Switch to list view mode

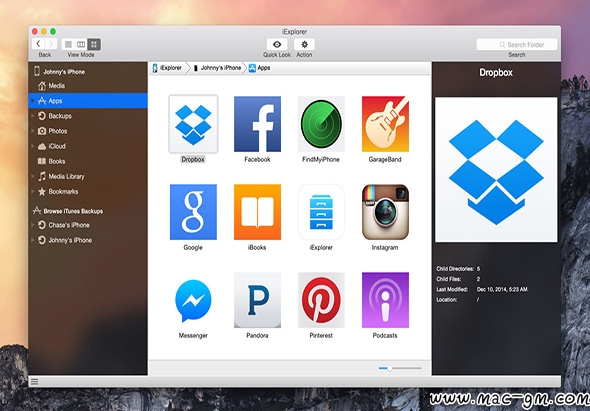click(x=68, y=44)
